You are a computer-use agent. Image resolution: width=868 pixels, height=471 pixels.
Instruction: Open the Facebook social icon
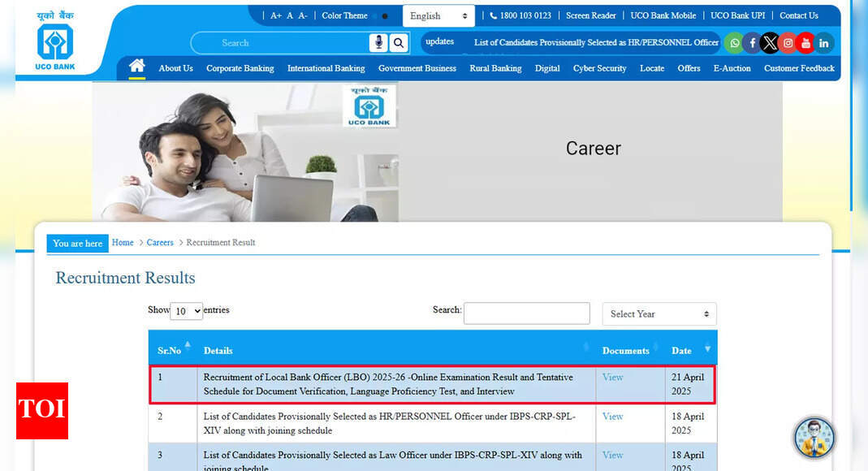point(752,43)
